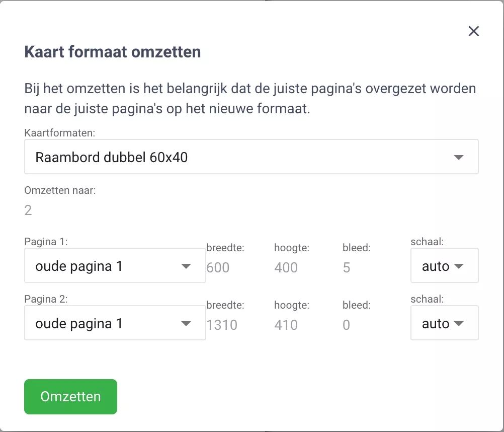Viewport: 504px width, 432px height.
Task: Select the Pagina 1 hoogte field with 400
Action: coord(286,267)
